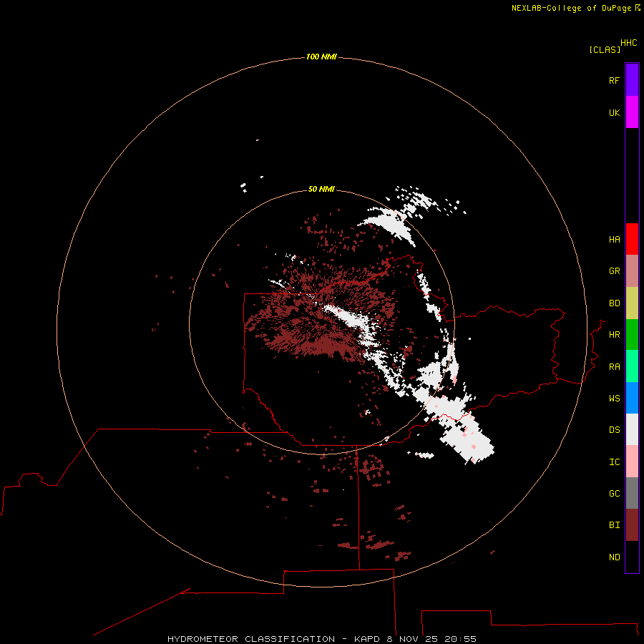Click the HYDROMETEOR CLASSIFICATION title text
Screen dimensions: 644x644
251,639
